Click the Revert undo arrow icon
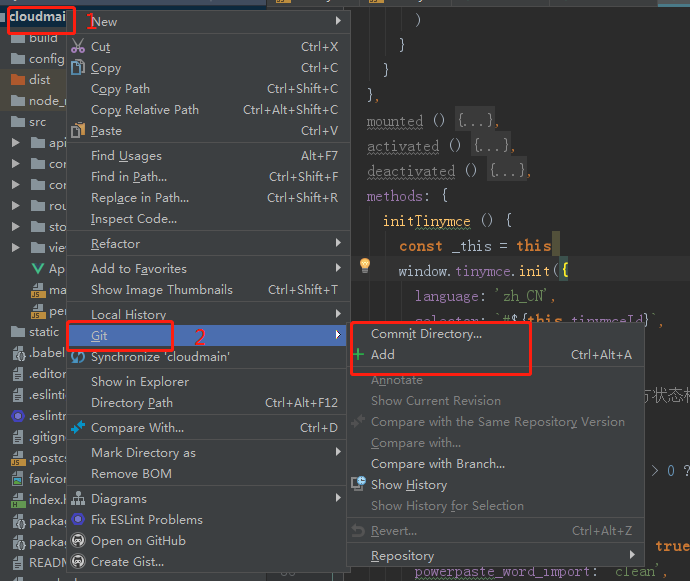This screenshot has height=581, width=690. pyautogui.click(x=358, y=531)
